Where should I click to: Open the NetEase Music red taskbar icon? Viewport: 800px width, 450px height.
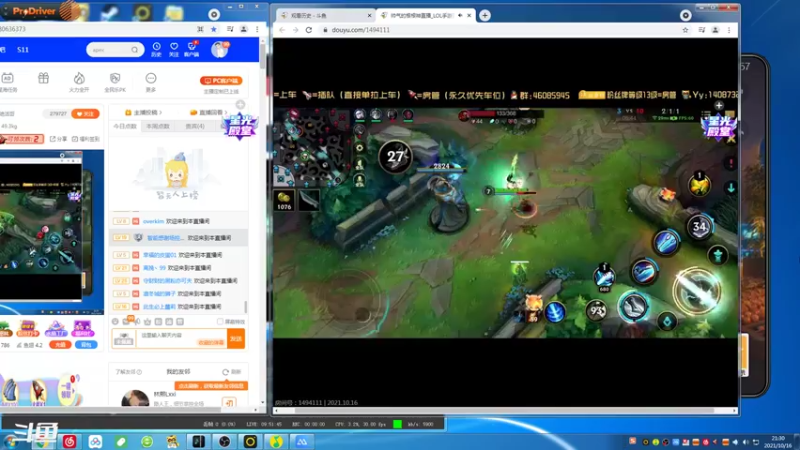click(x=69, y=441)
